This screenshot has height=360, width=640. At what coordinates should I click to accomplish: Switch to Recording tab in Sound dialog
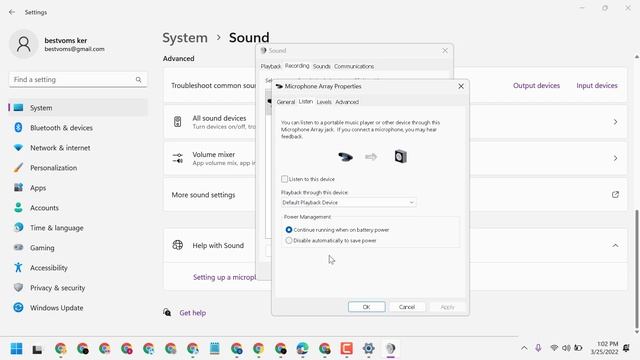(297, 66)
